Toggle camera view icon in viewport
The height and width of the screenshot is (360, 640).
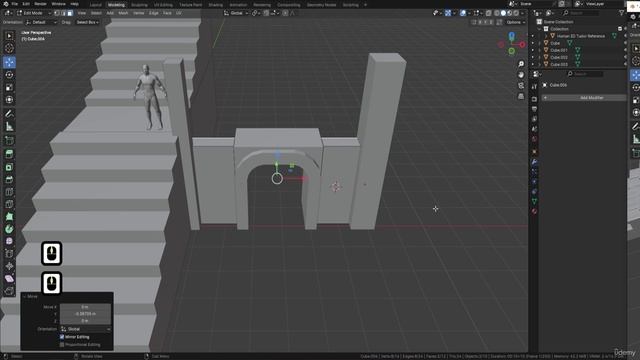pyautogui.click(x=521, y=86)
